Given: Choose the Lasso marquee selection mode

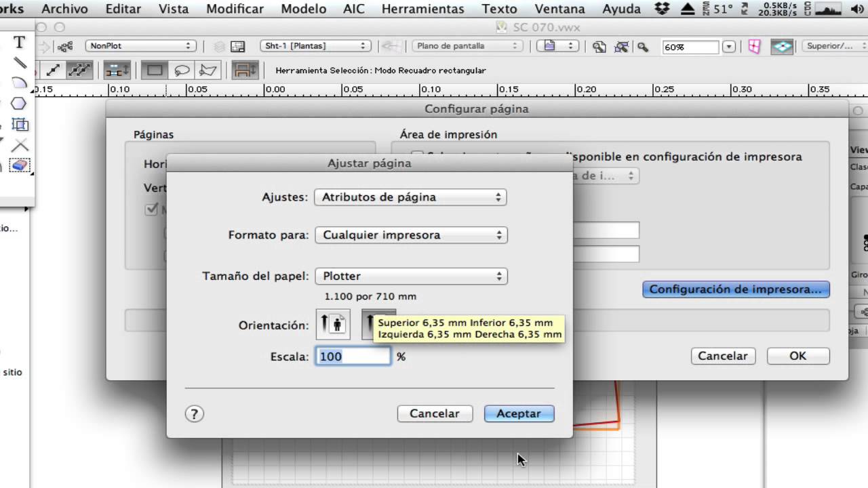Looking at the screenshot, I should click(182, 70).
